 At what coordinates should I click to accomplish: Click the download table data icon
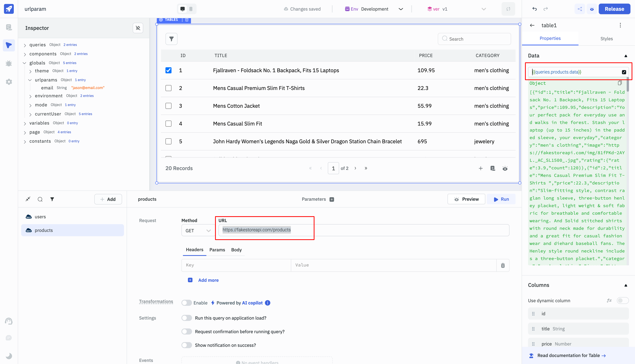[x=493, y=168]
